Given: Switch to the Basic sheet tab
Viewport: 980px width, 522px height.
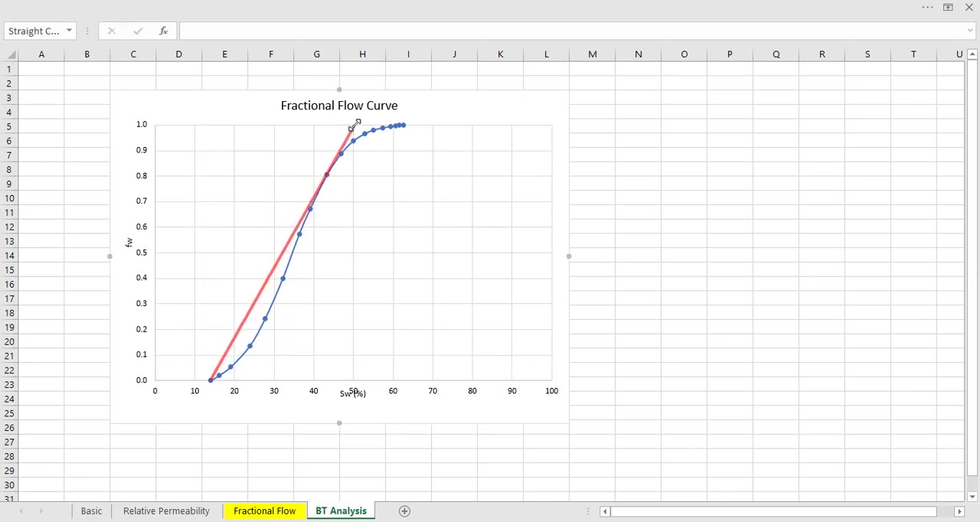Looking at the screenshot, I should (91, 511).
